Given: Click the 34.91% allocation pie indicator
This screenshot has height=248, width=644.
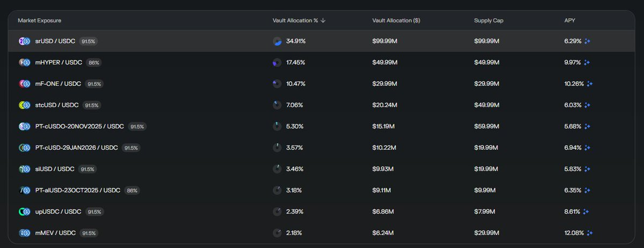Looking at the screenshot, I should click(277, 41).
